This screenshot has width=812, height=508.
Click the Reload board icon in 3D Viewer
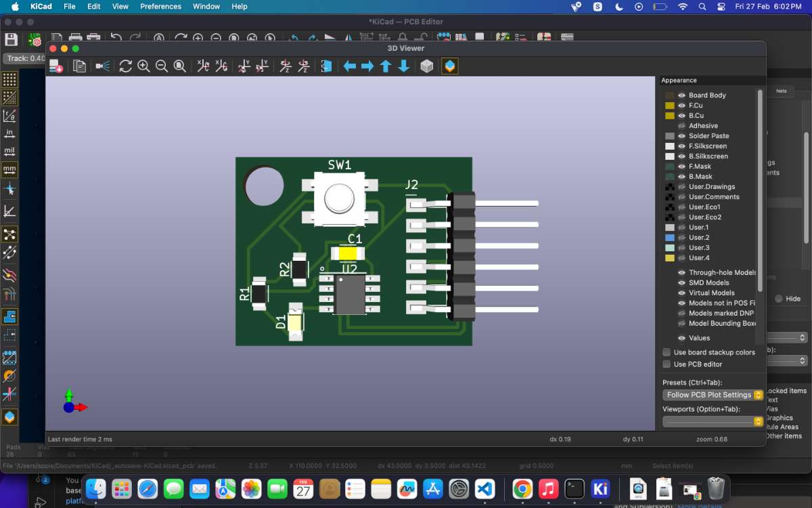click(x=125, y=66)
